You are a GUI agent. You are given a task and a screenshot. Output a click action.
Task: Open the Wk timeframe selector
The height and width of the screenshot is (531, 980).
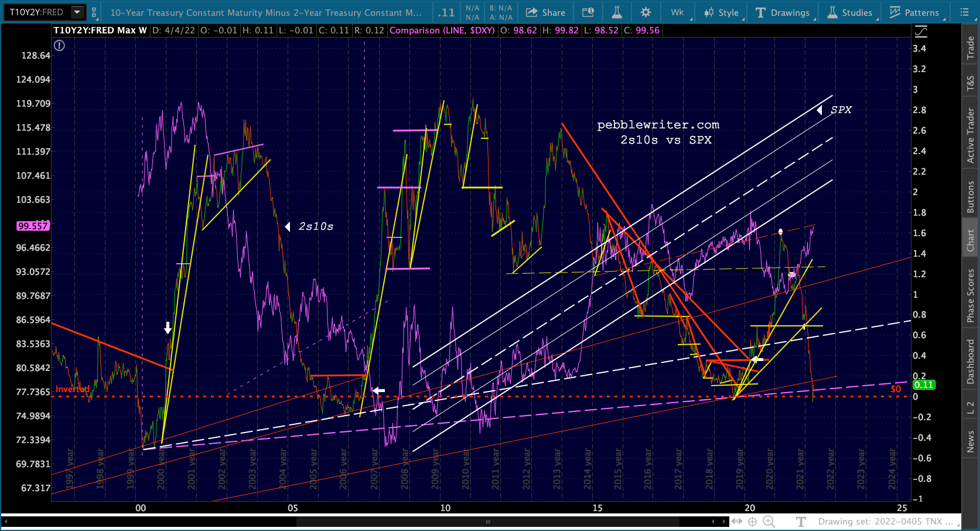[678, 12]
